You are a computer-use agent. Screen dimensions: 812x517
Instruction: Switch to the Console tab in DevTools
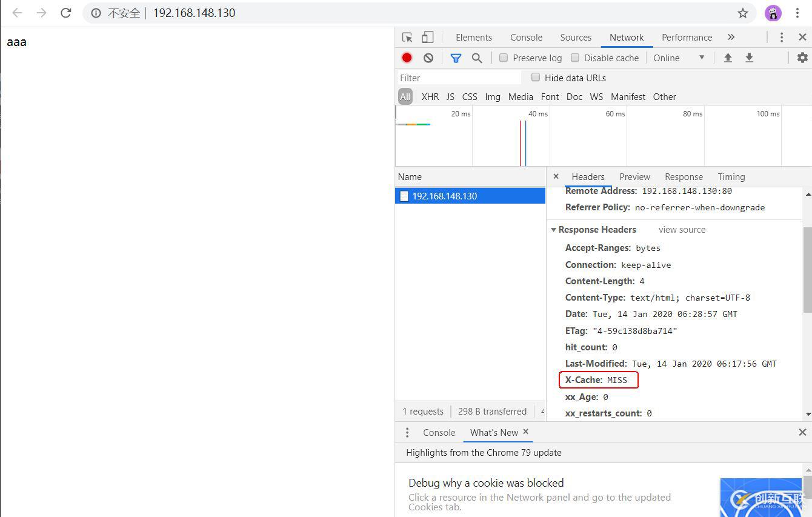coord(526,37)
